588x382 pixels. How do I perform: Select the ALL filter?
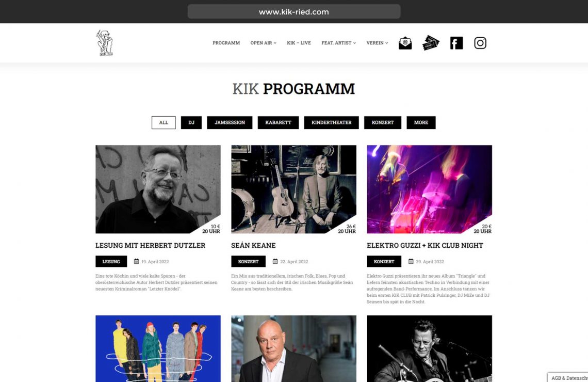tap(164, 123)
